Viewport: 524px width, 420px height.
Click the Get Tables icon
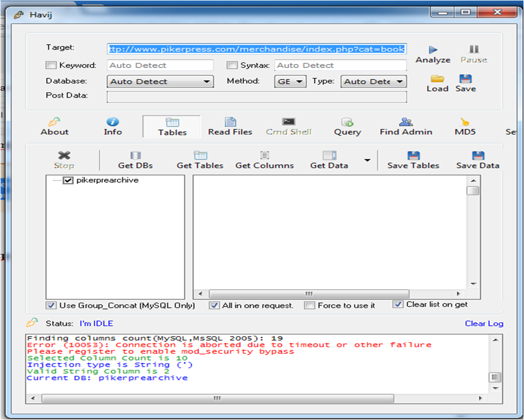tap(200, 156)
